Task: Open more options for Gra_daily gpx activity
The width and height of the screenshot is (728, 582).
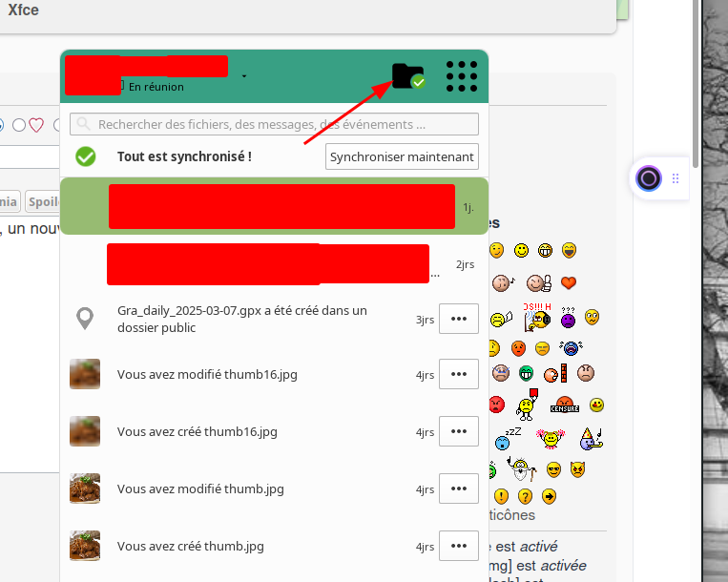Action: [459, 319]
